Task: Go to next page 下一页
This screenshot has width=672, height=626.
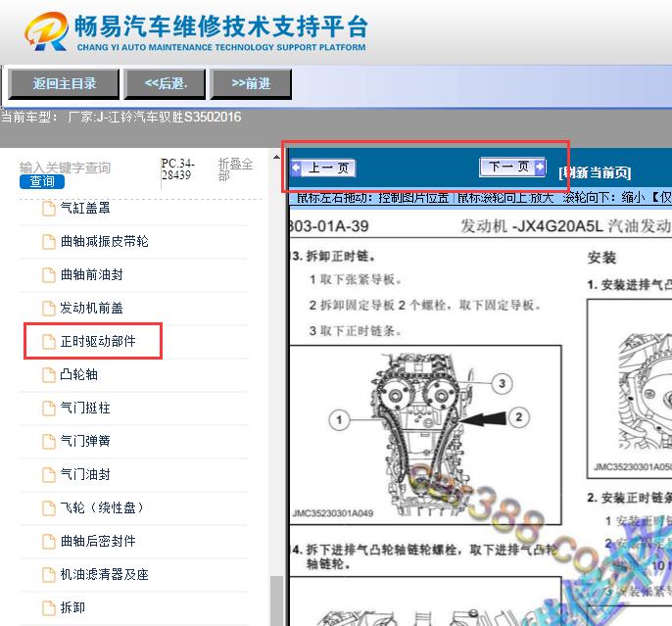Action: pos(511,168)
